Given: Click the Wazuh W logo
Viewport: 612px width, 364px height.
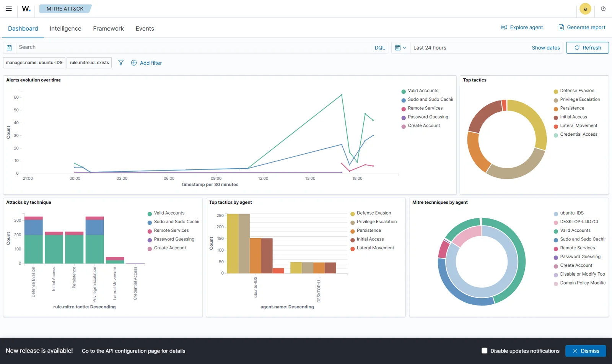Looking at the screenshot, I should click(x=26, y=9).
